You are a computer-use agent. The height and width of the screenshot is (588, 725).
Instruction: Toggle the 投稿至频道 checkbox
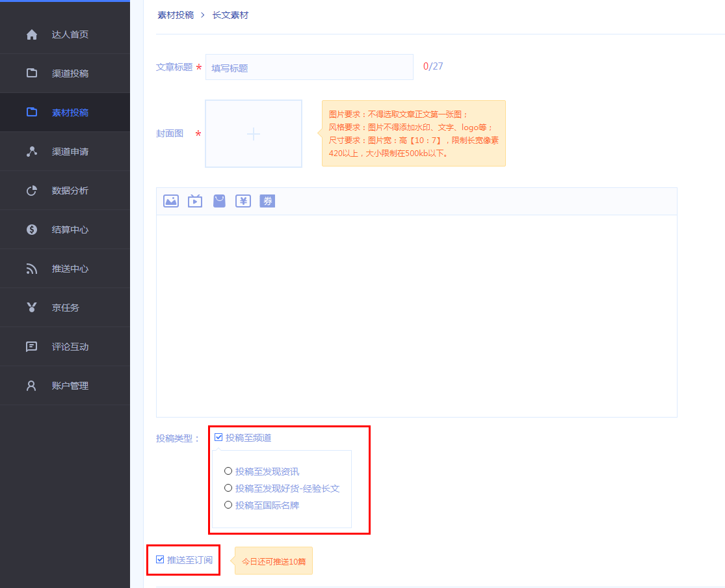click(218, 437)
